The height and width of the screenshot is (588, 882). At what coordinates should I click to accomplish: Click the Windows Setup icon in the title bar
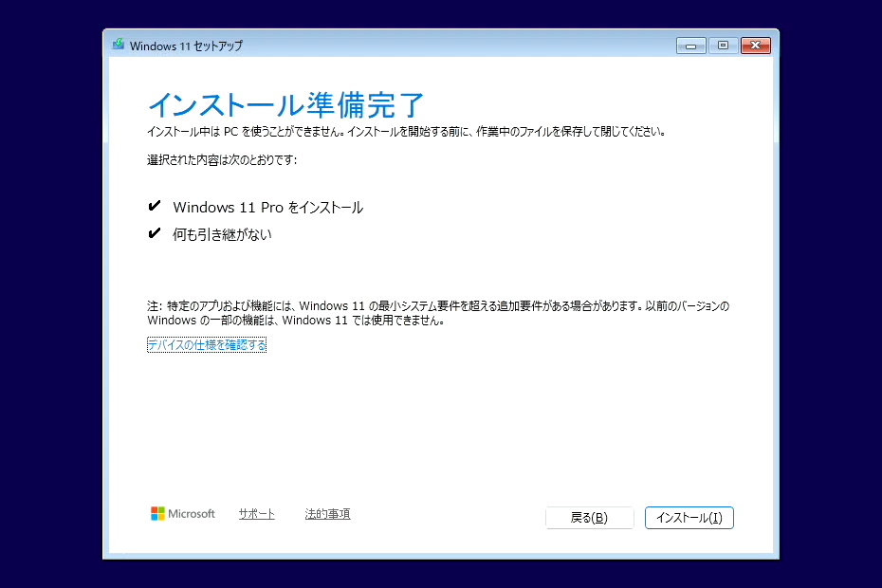click(x=119, y=45)
